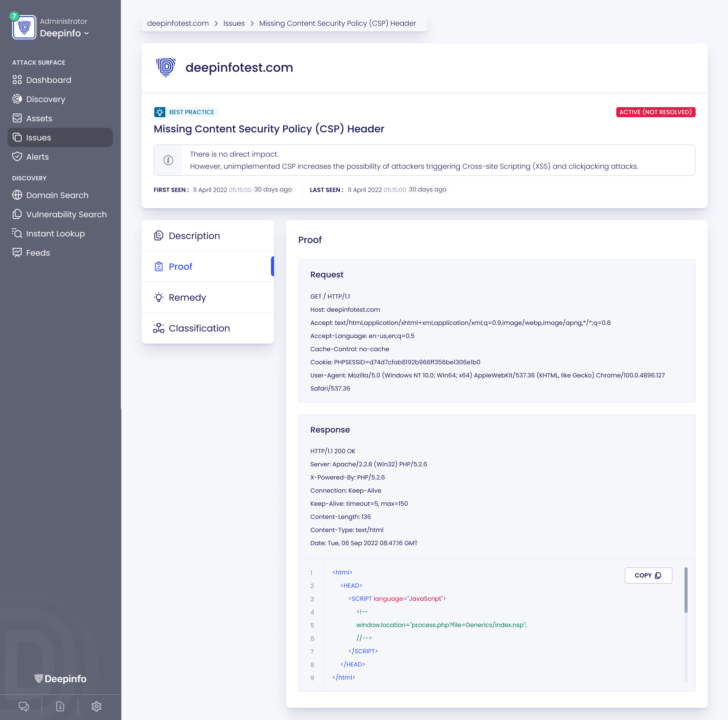Image resolution: width=728 pixels, height=720 pixels.
Task: Open the Description section
Action: pyautogui.click(x=194, y=235)
